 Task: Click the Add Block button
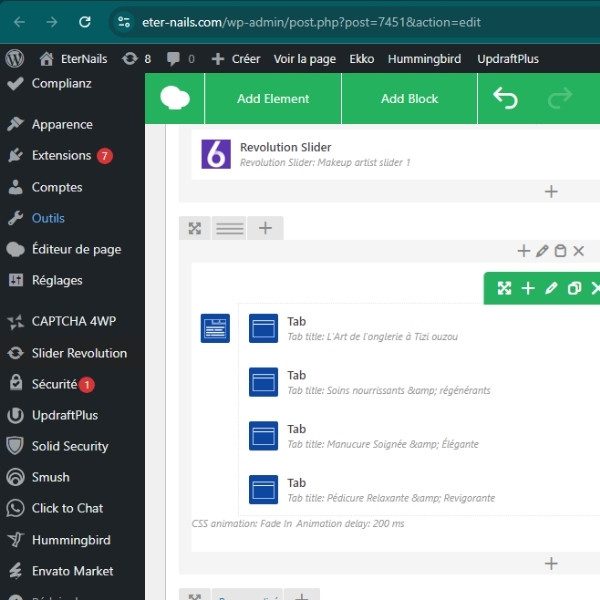coord(409,98)
